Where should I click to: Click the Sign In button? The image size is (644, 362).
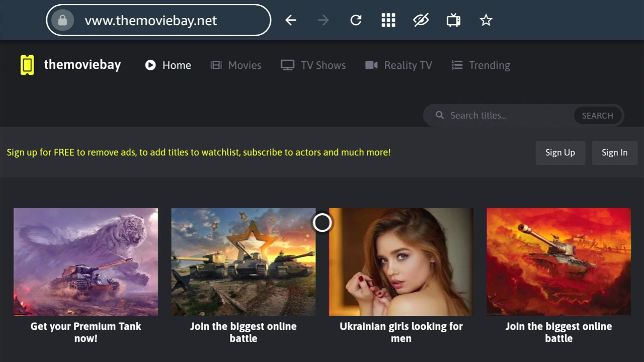pos(614,153)
